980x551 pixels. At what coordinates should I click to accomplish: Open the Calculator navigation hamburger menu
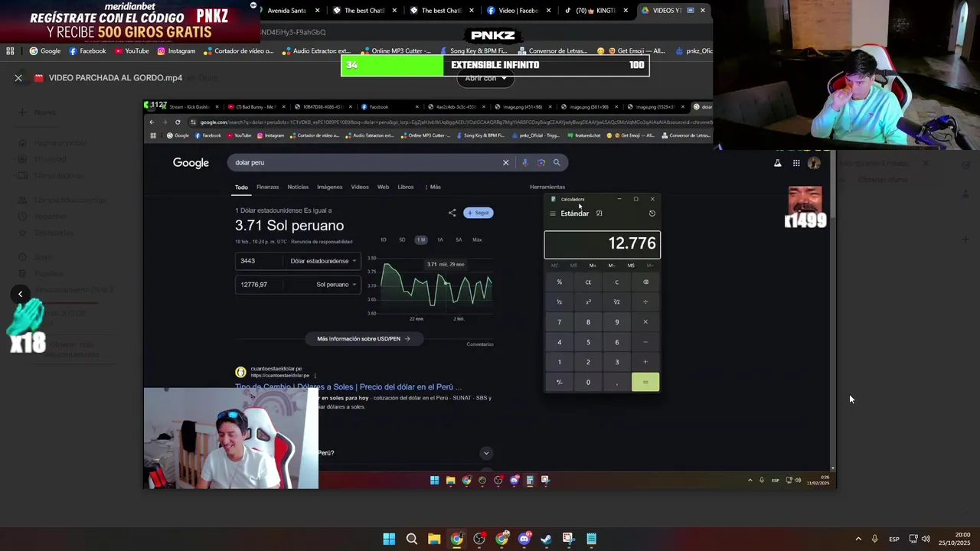coord(552,214)
